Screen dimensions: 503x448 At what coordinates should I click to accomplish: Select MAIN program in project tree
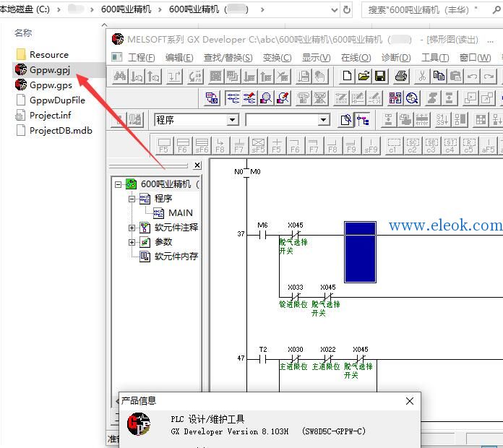[181, 213]
